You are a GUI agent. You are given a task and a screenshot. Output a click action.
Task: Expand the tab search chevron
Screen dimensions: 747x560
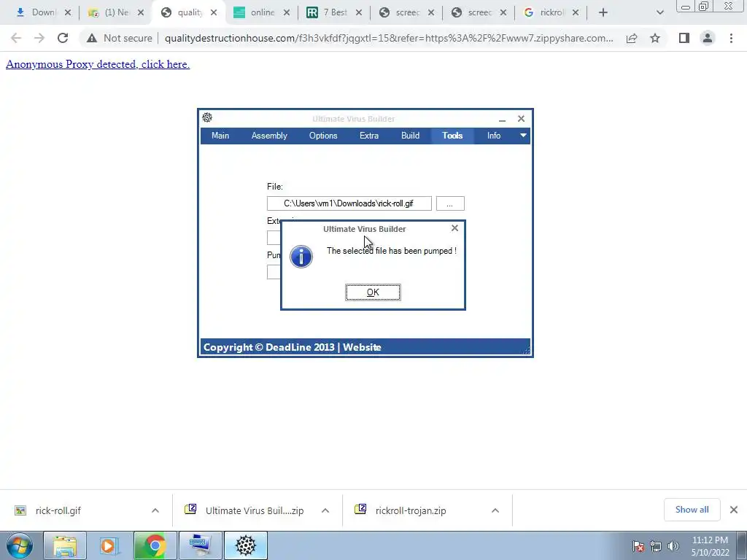(x=659, y=13)
